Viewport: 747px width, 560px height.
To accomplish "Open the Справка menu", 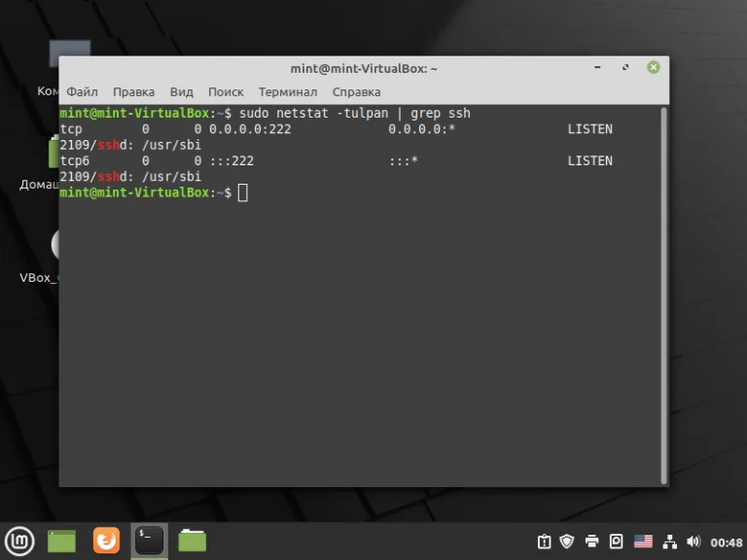I will tap(356, 92).
